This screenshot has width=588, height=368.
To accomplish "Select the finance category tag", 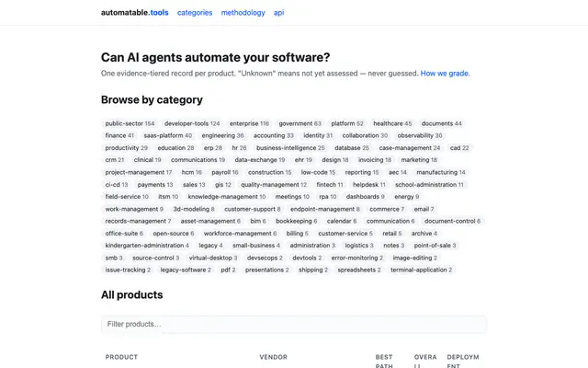I will (119, 135).
